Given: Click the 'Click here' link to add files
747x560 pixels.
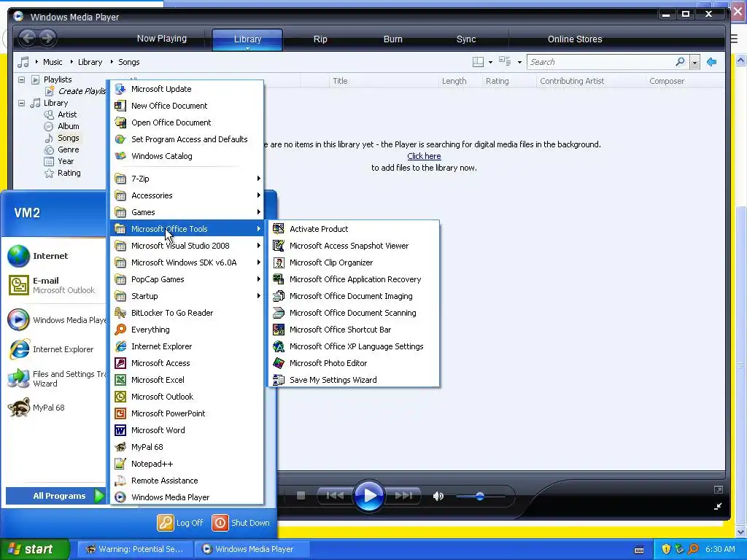Looking at the screenshot, I should [424, 156].
